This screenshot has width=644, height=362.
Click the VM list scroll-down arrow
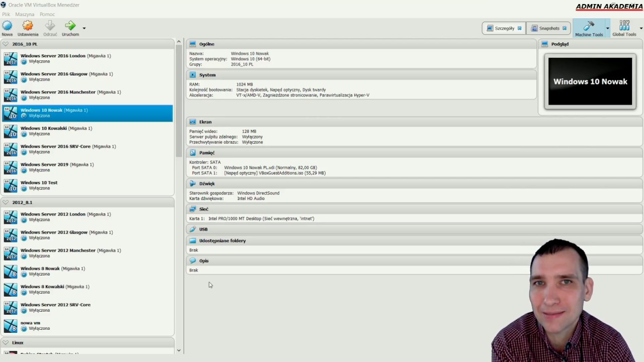click(179, 350)
